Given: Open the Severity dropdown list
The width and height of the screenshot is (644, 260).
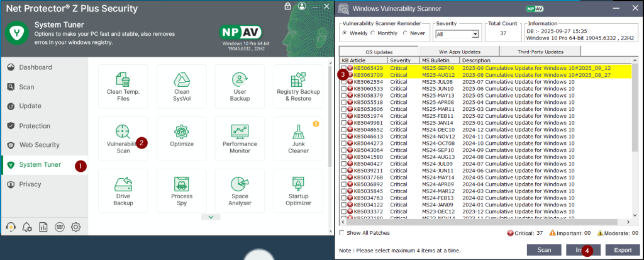Looking at the screenshot, I should 475,34.
